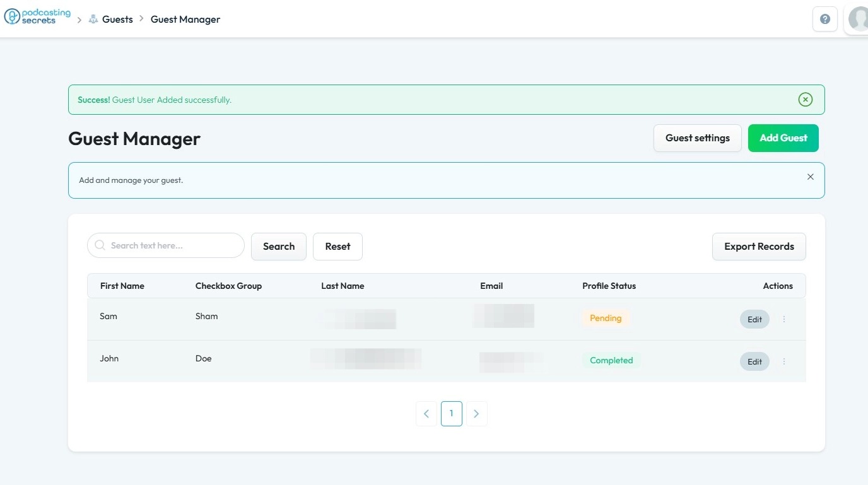Screen dimensions: 868x485
Task: Reset the search filter
Action: click(x=337, y=247)
